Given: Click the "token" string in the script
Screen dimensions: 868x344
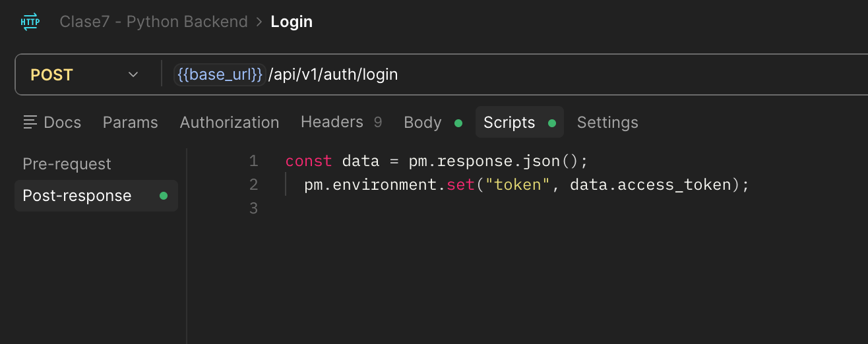Looking at the screenshot, I should tap(518, 185).
